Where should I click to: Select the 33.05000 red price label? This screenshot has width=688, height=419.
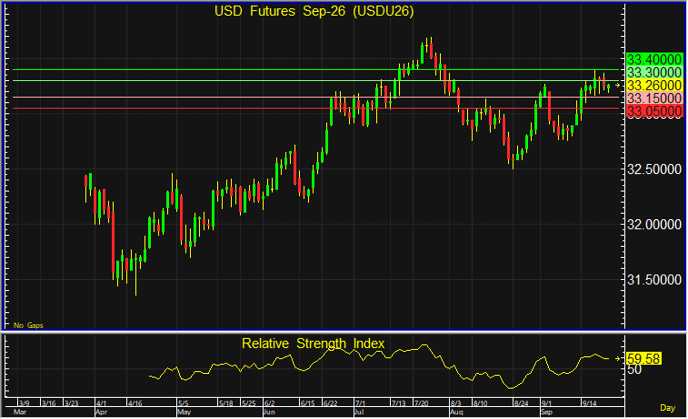point(654,111)
